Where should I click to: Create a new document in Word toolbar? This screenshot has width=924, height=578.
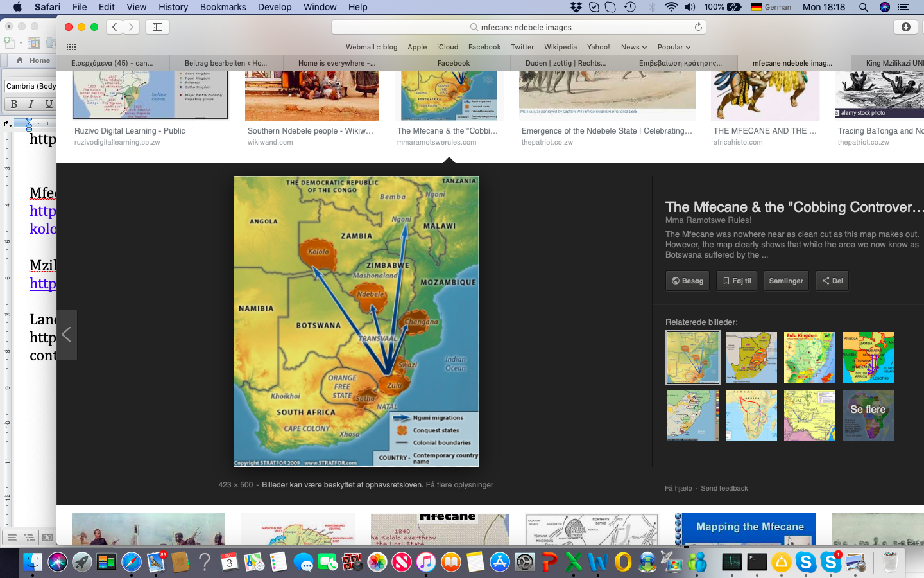[x=9, y=43]
